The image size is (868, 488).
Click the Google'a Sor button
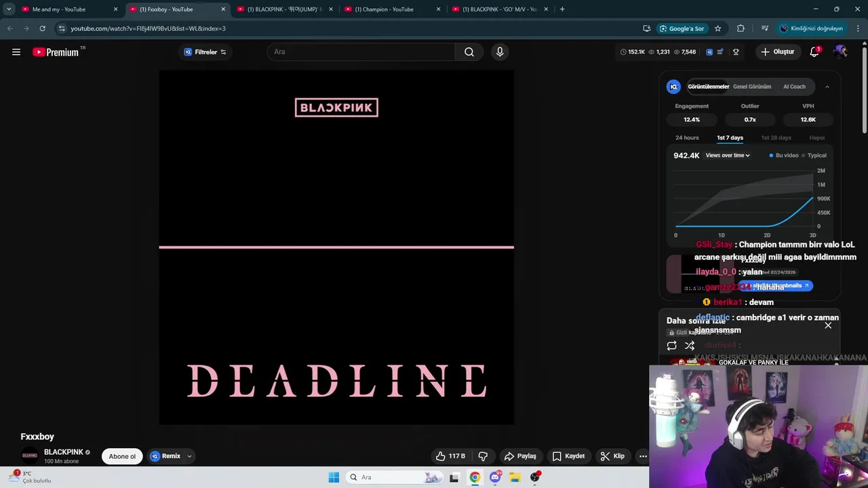[x=682, y=28]
